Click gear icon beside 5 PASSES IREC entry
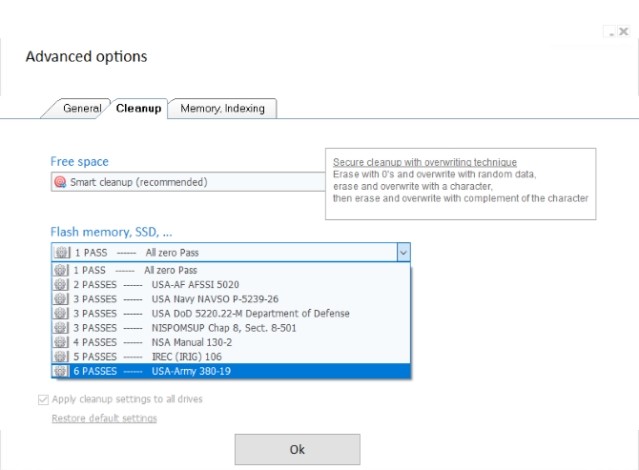Viewport: 639px width, 470px height. point(61,356)
